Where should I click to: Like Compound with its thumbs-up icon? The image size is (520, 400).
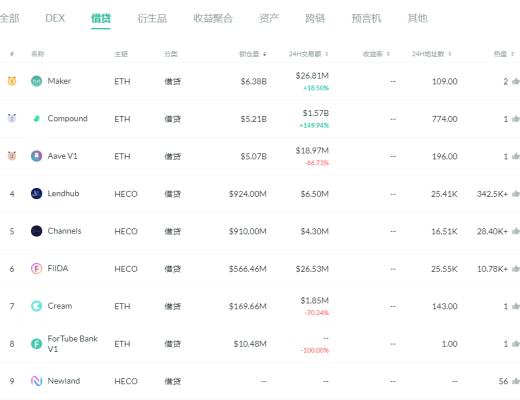516,119
